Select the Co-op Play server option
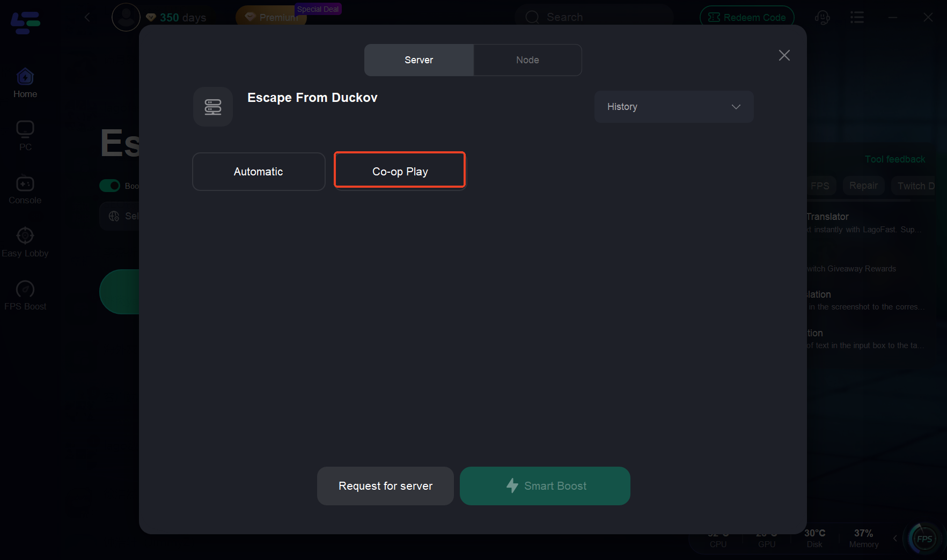 tap(400, 172)
